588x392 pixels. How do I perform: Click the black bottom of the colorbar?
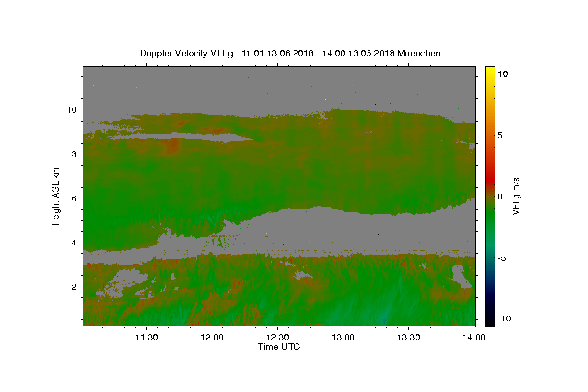pyautogui.click(x=490, y=321)
